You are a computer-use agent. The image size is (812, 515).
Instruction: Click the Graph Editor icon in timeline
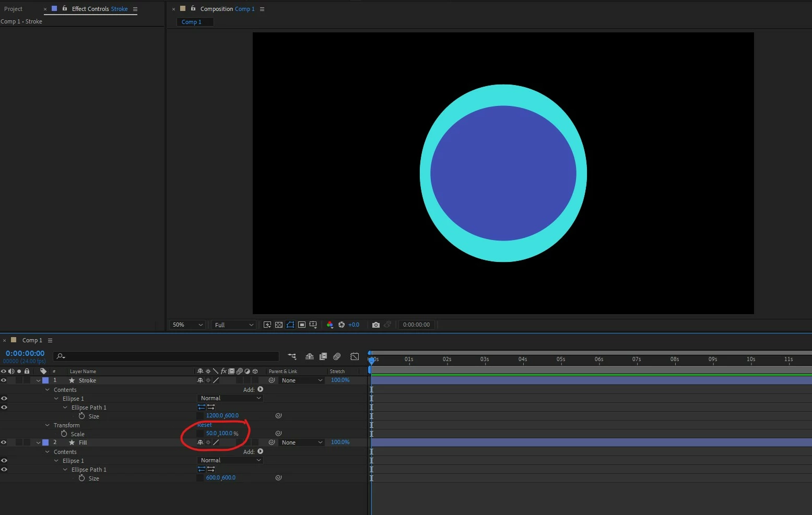click(355, 356)
